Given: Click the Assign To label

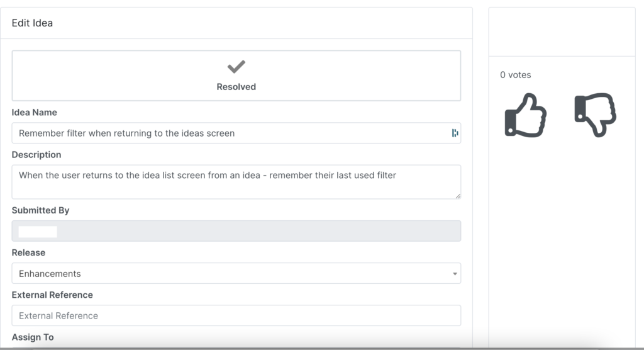Looking at the screenshot, I should tap(33, 337).
